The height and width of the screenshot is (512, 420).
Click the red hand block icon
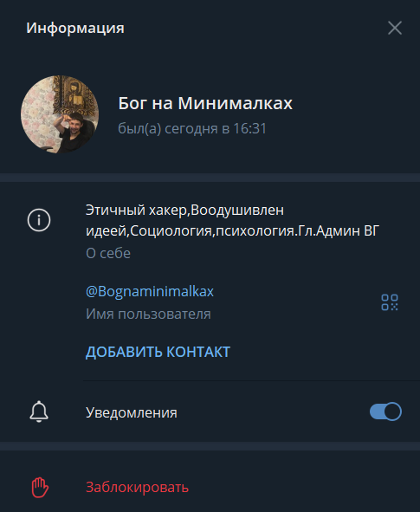point(40,488)
